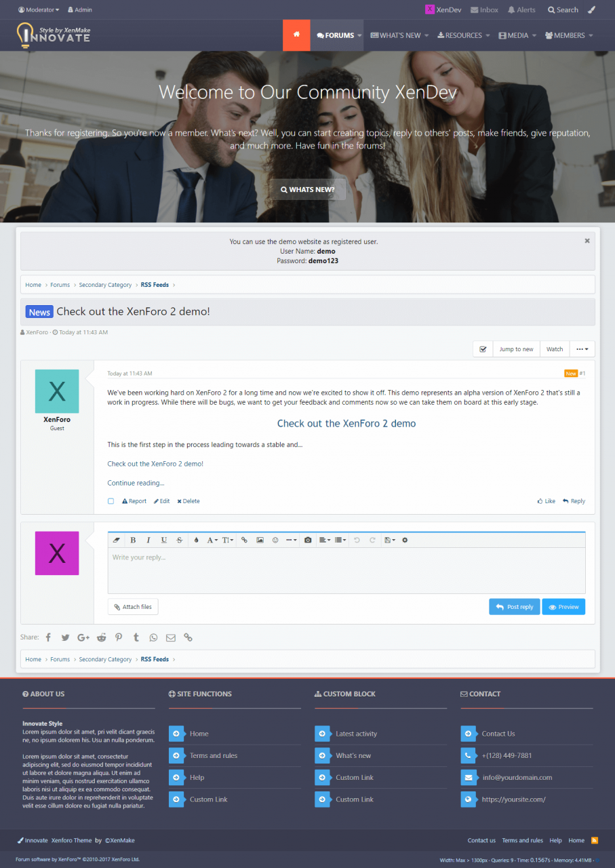Viewport: 615px width, 868px height.
Task: Expand the text alignment dropdown
Action: [x=325, y=540]
